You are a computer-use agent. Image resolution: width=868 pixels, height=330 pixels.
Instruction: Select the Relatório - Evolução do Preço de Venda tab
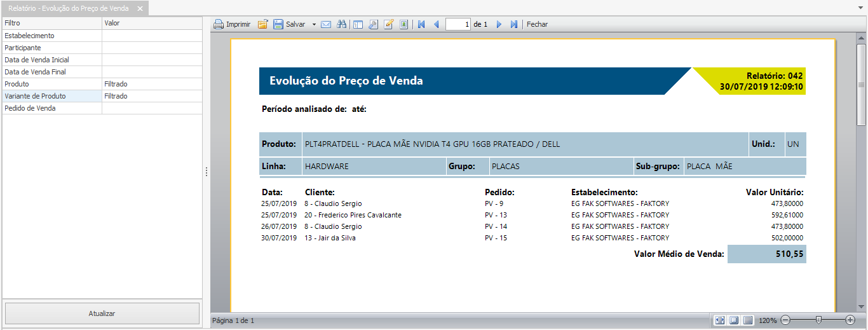[x=68, y=8]
